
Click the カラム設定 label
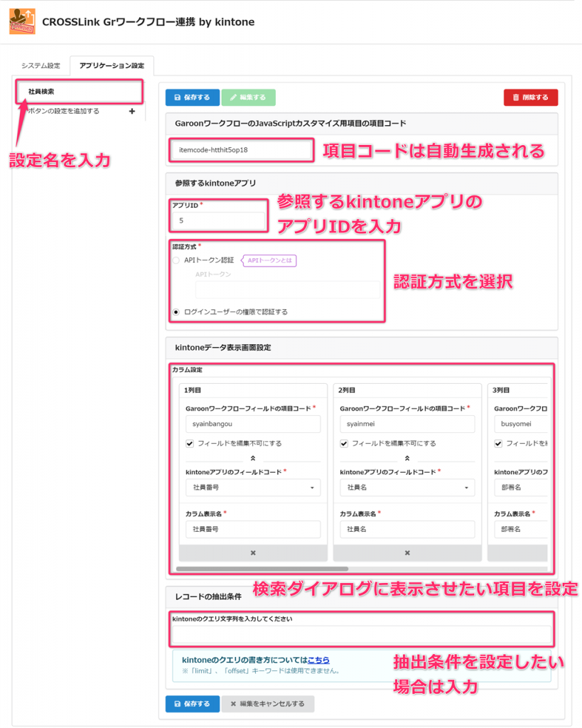click(x=187, y=370)
